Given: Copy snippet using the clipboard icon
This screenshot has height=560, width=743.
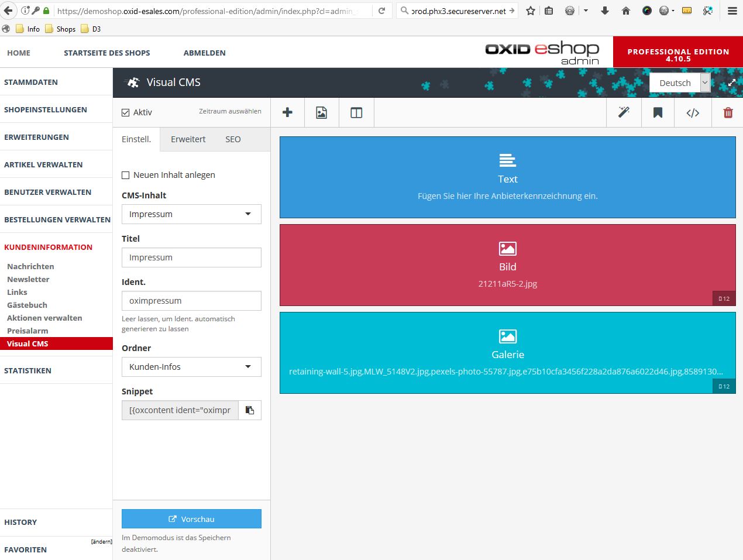Looking at the screenshot, I should (x=250, y=410).
